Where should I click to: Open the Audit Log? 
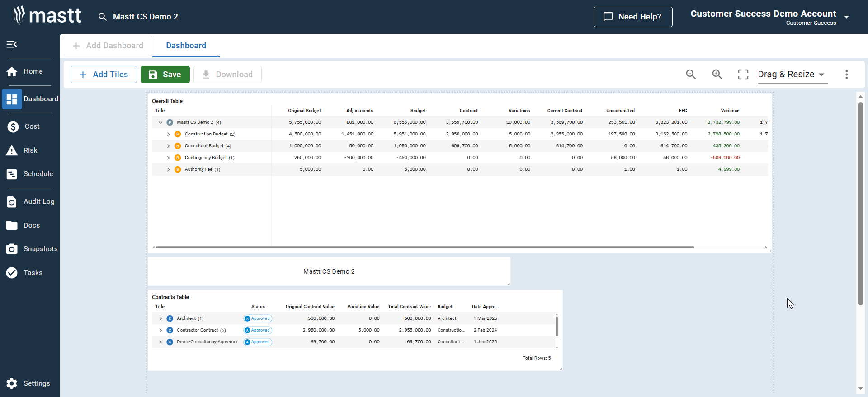[x=30, y=201]
